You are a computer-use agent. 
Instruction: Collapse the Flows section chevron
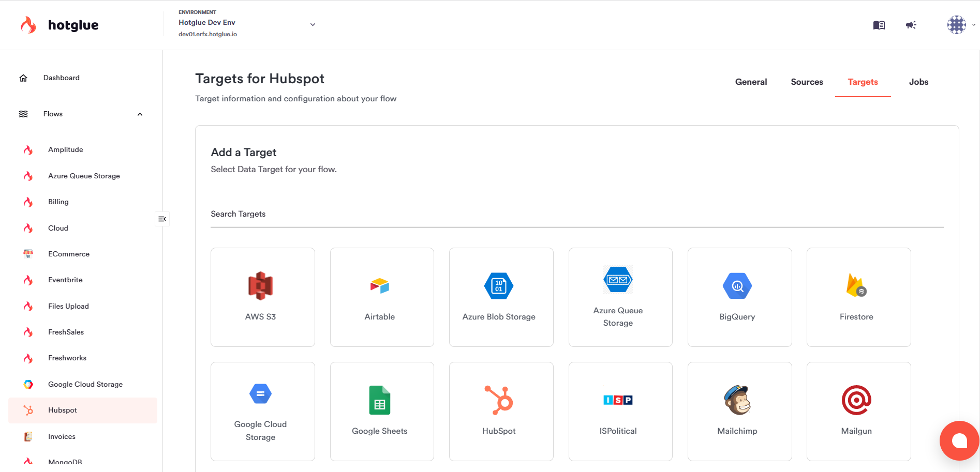pyautogui.click(x=140, y=114)
